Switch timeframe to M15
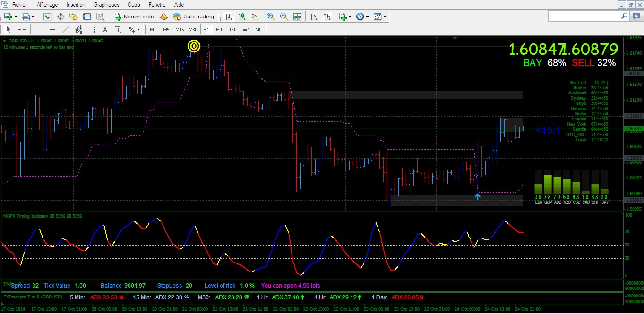Viewport: 644px width, 314px height. [x=180, y=29]
